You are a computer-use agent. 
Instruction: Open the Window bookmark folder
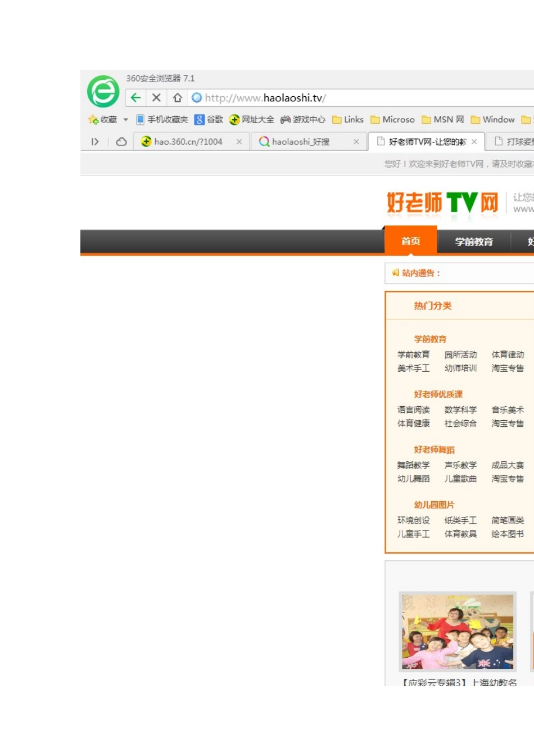click(x=493, y=120)
